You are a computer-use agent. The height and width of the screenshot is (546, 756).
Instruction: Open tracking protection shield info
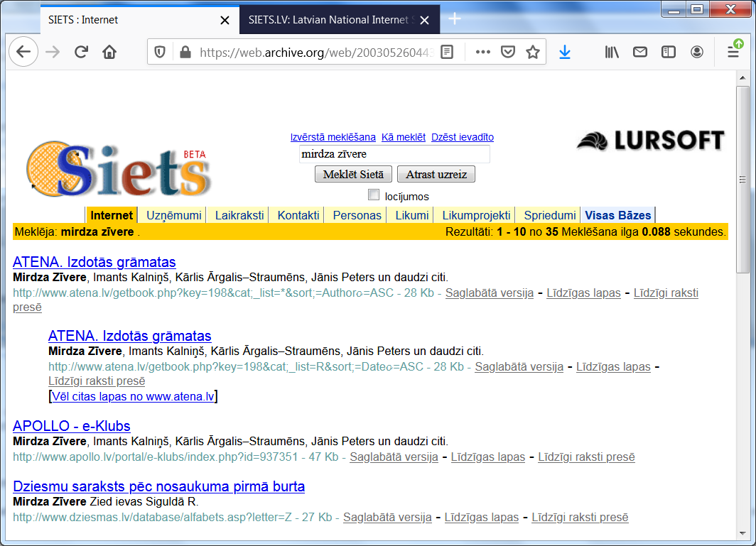click(160, 52)
